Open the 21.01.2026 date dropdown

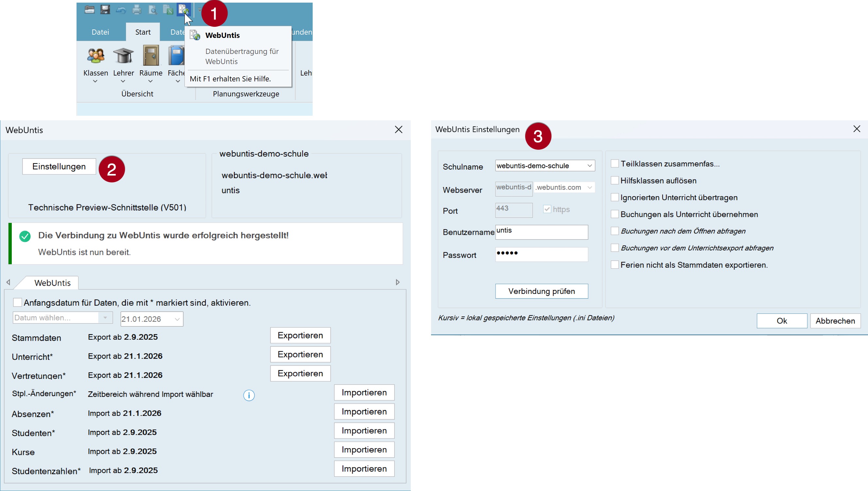177,319
